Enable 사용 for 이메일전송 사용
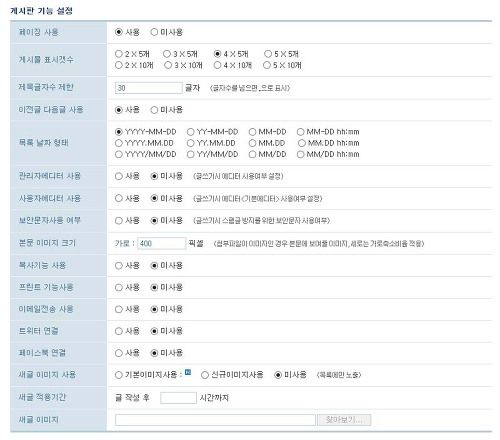Screen dimensions: 500x440 (x=119, y=309)
